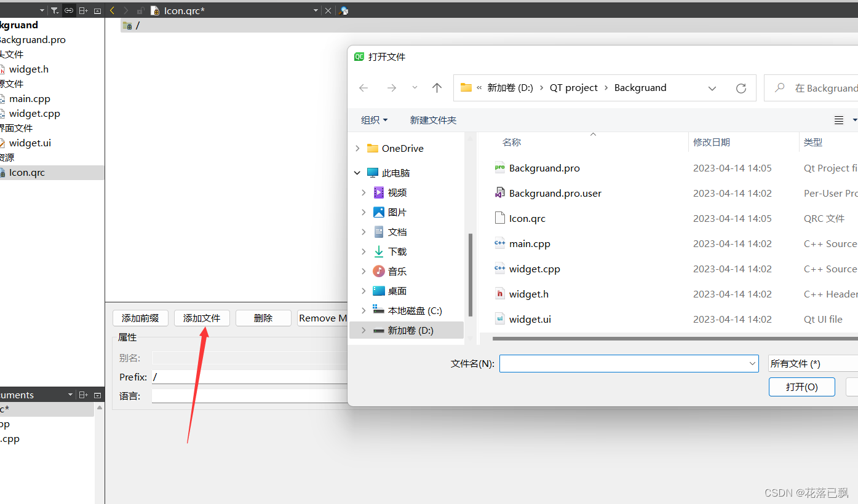Open the 文档 folder in navigation pane
This screenshot has height=504, width=858.
390,232
